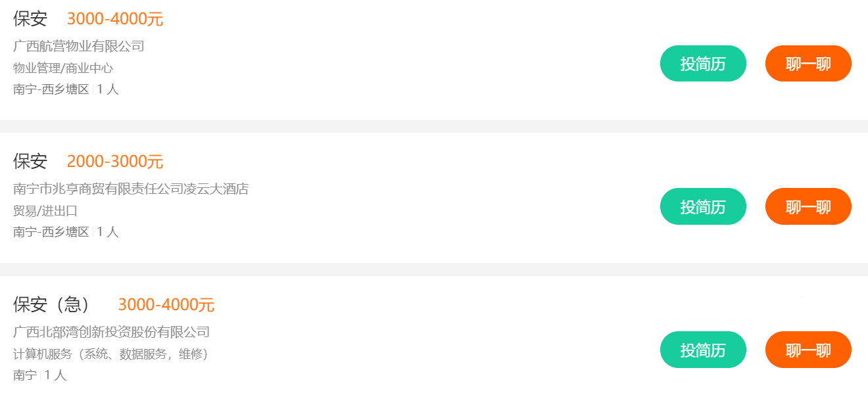868x393 pixels.
Task: Click 3000-4000元 salary of 广西航营物业 job
Action: 115,19
